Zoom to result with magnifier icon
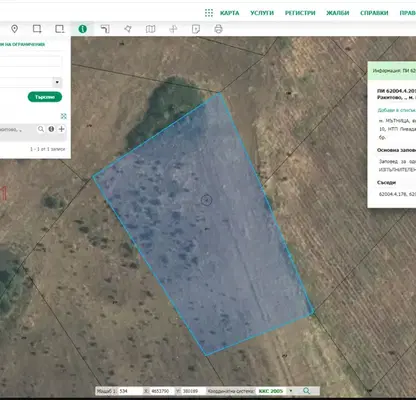The width and height of the screenshot is (416, 400). pos(41,129)
